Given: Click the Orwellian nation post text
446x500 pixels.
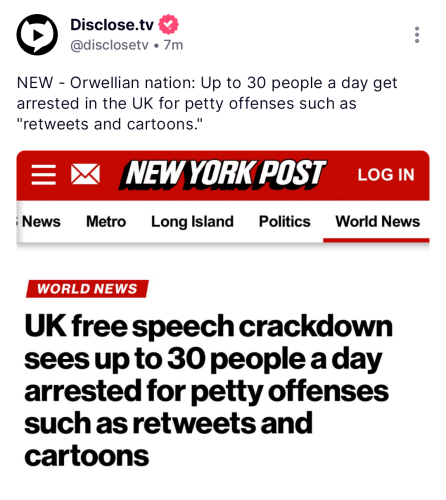Looking at the screenshot, I should tap(207, 104).
